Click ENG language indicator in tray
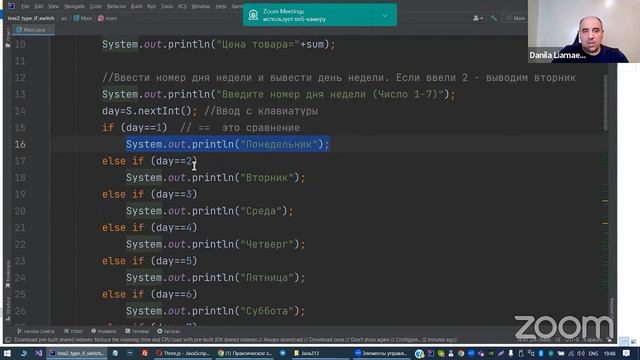This screenshot has height=360, width=640. [x=593, y=353]
